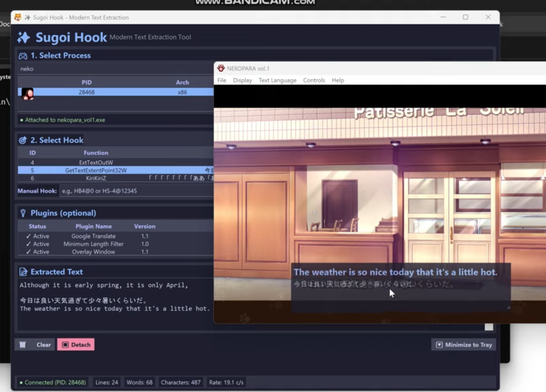Select the Google Translate plugin name
This screenshot has width=546, height=392.
(x=93, y=236)
